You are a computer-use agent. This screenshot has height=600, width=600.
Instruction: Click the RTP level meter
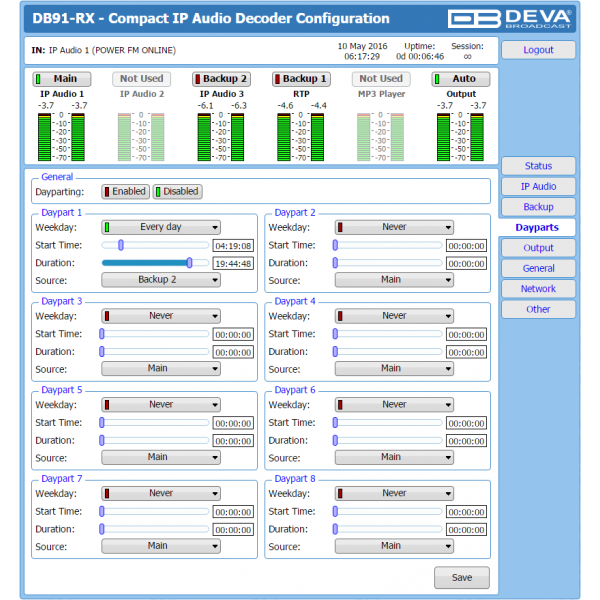pyautogui.click(x=301, y=137)
